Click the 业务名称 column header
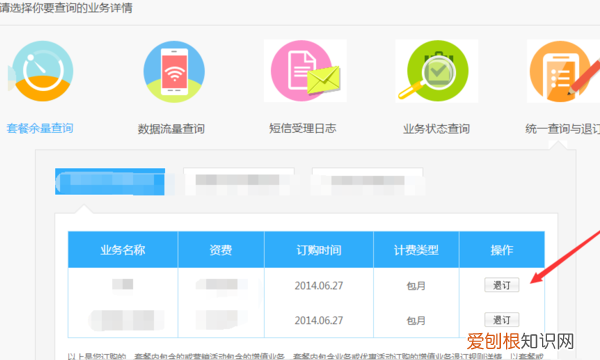This screenshot has width=600, height=360. point(123,250)
